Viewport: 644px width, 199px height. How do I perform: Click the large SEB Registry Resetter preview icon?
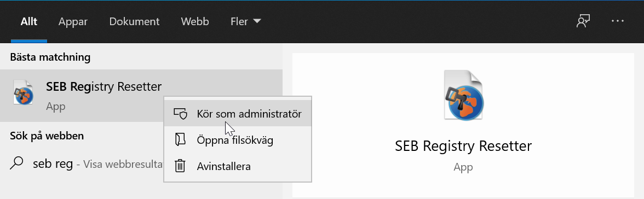(463, 95)
